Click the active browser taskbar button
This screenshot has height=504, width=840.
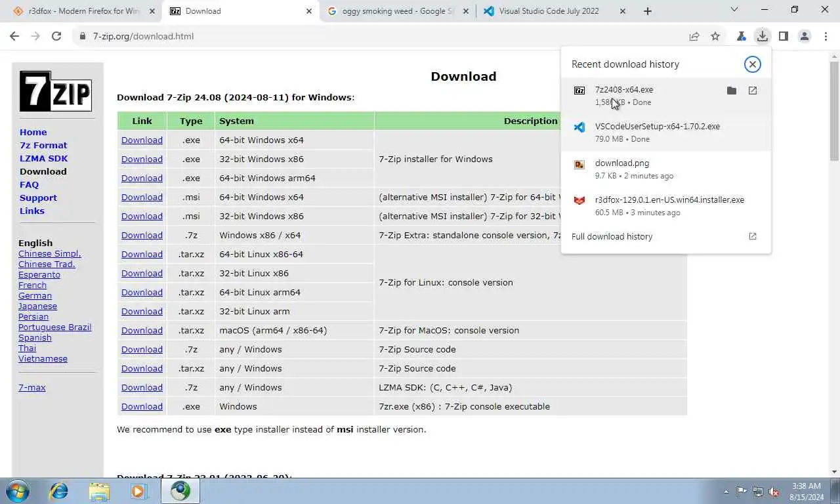tap(180, 491)
